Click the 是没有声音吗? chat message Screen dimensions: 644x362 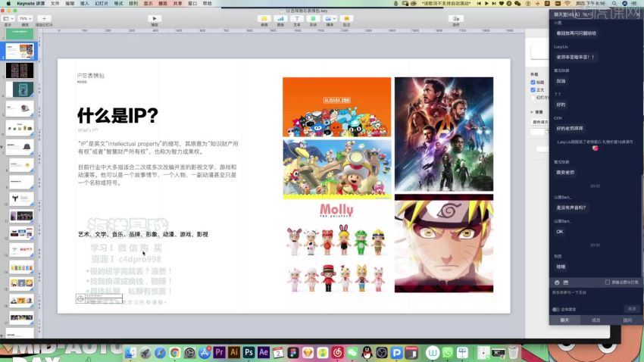pyautogui.click(x=571, y=208)
